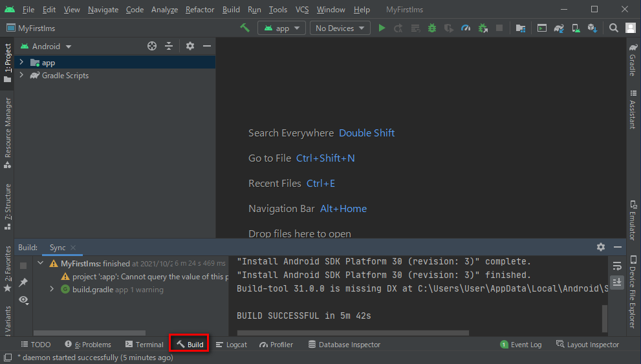Screen dimensions: 641x364
Task: Click the Stop square icon in toolbar
Action: [x=499, y=28]
